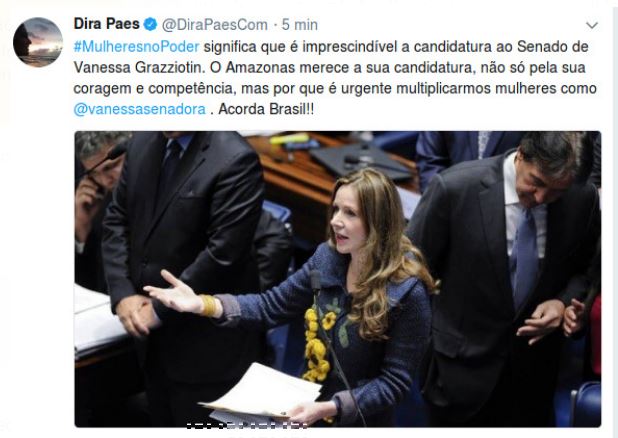The height and width of the screenshot is (438, 618).
Task: Click the blue verified badge icon
Action: (x=150, y=24)
